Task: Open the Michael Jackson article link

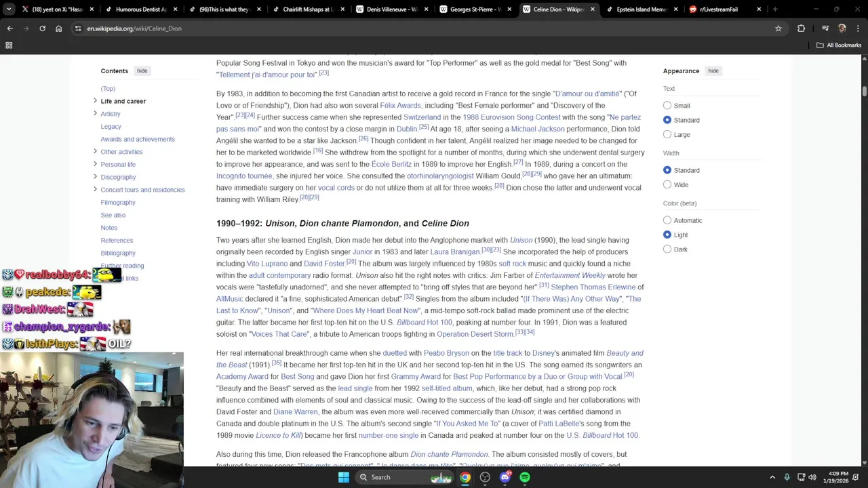Action: pos(538,129)
